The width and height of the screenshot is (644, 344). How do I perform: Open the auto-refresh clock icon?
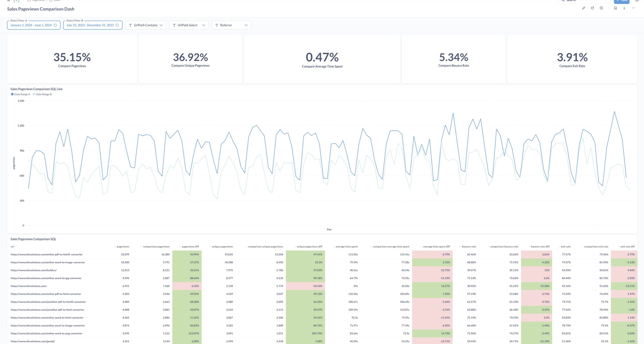601,8
